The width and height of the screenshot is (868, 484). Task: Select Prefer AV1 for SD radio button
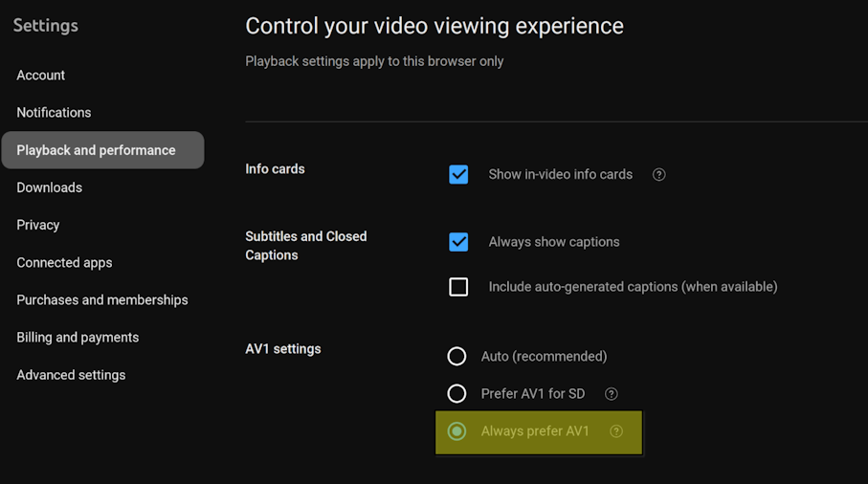(x=456, y=394)
